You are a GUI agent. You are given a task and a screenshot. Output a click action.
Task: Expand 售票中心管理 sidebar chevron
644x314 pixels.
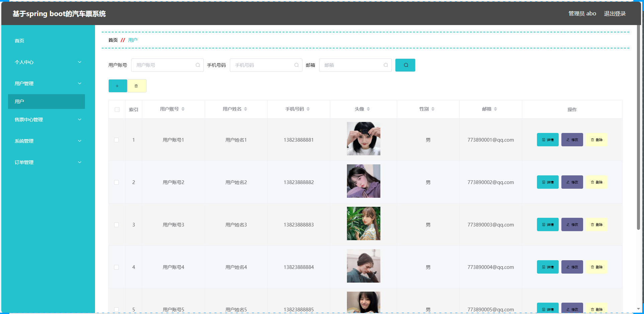click(x=80, y=120)
